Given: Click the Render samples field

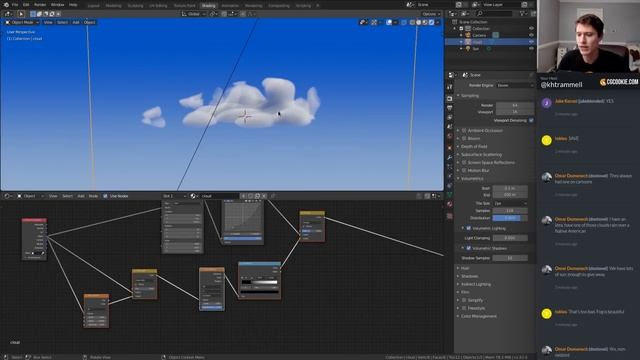Looking at the screenshot, I should (x=514, y=105).
